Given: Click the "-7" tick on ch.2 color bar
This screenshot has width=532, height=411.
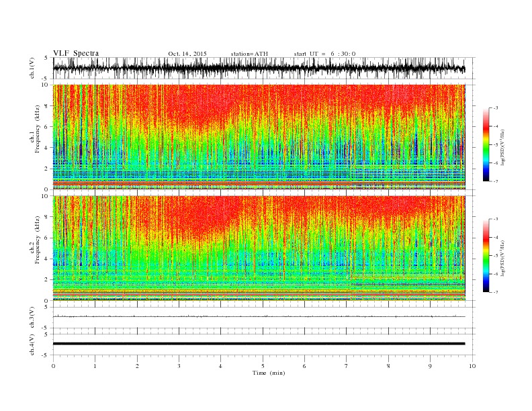Looking at the screenshot, I should (495, 292).
